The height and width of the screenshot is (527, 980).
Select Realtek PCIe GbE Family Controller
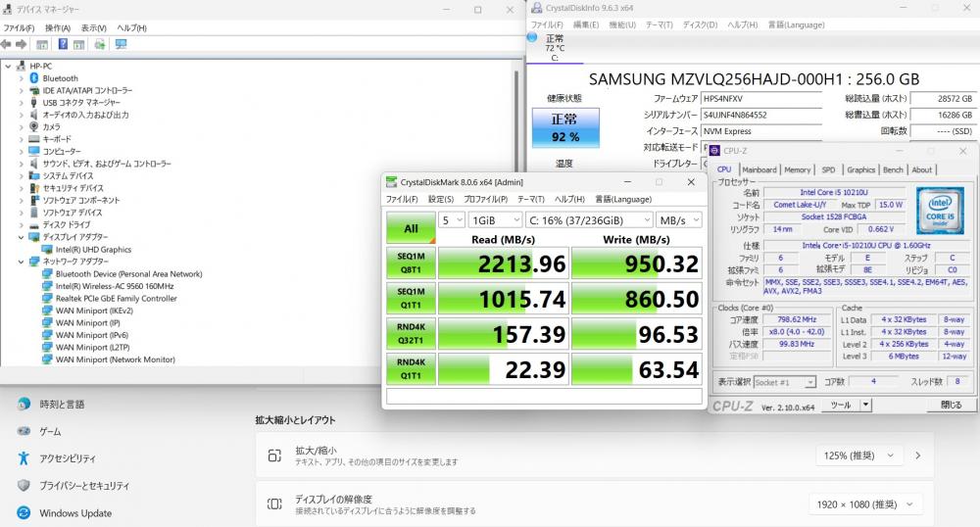[117, 299]
